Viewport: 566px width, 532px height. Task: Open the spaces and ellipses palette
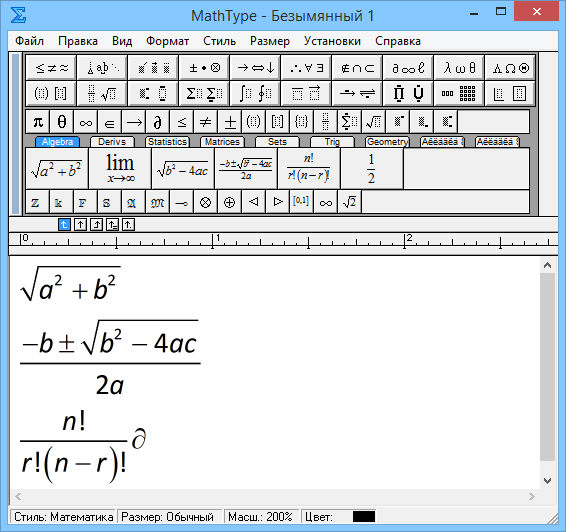tap(102, 67)
